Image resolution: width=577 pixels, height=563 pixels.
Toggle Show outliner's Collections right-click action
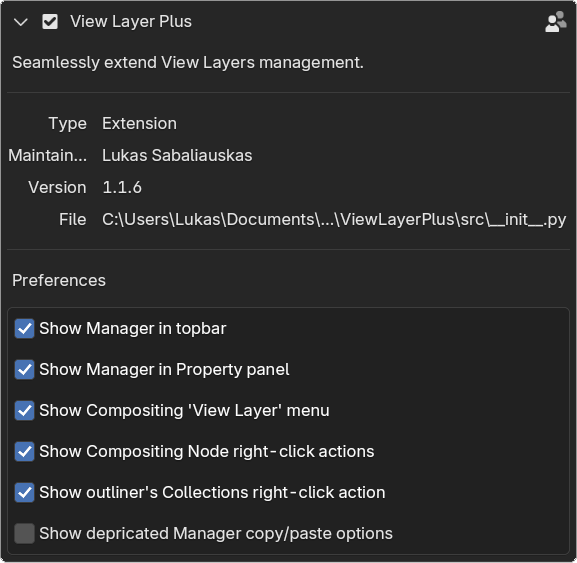[25, 492]
